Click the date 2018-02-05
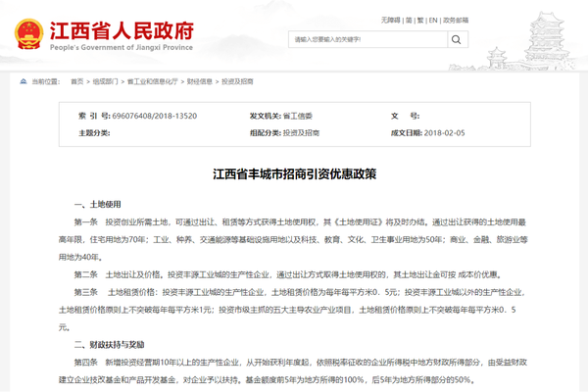 click(x=444, y=133)
